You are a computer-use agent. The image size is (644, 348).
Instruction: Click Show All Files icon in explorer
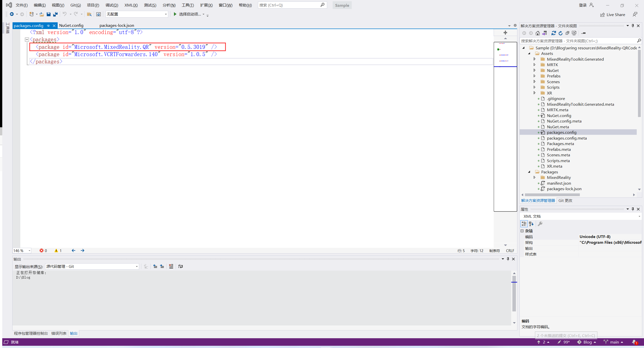[x=574, y=33]
